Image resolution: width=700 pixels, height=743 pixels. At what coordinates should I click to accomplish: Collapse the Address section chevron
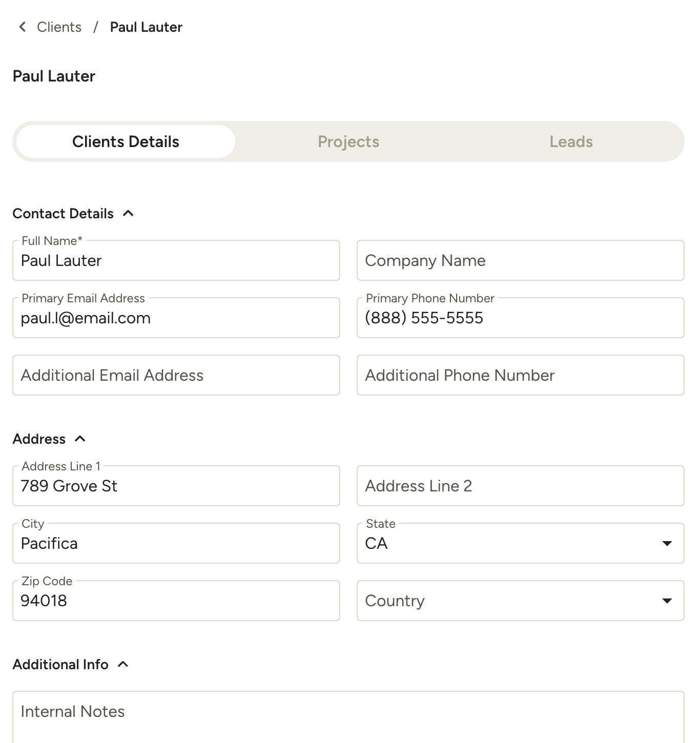(80, 439)
